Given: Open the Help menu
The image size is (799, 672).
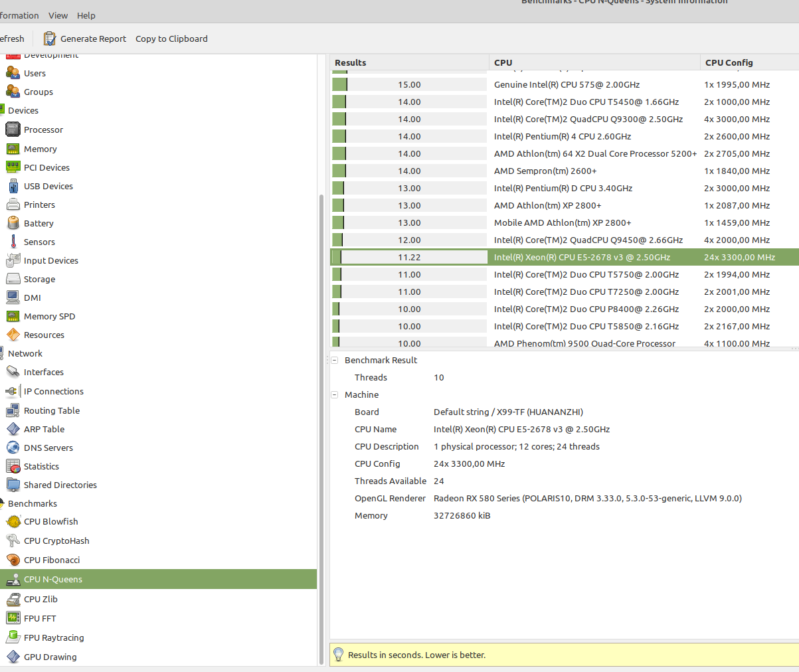Looking at the screenshot, I should [x=86, y=15].
